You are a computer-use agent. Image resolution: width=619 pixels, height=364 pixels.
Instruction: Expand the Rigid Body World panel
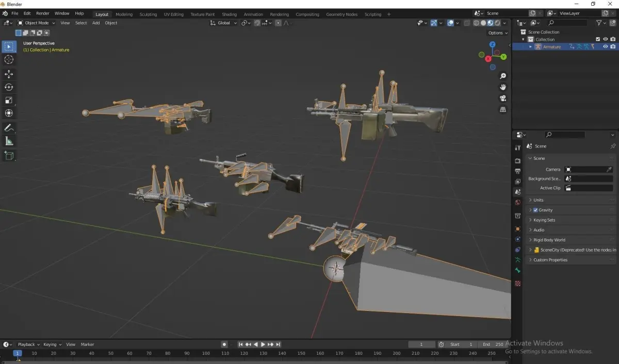pyautogui.click(x=571, y=240)
